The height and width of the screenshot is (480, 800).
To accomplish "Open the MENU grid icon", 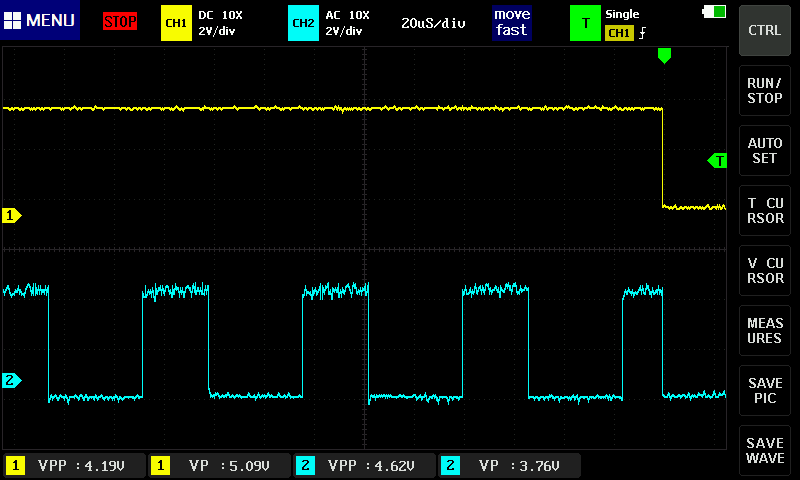I will click(14, 20).
